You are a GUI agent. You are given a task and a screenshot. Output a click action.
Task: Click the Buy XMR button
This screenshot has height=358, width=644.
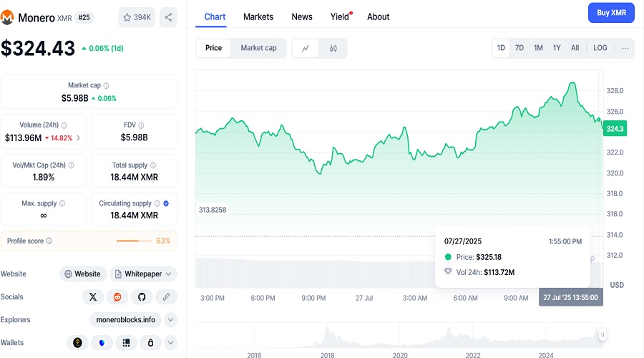coord(611,13)
